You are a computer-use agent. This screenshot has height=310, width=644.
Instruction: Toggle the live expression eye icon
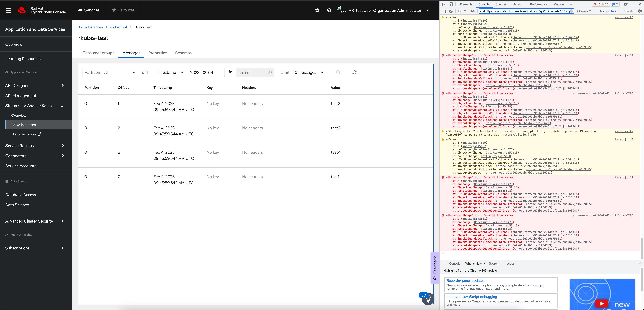point(472,11)
